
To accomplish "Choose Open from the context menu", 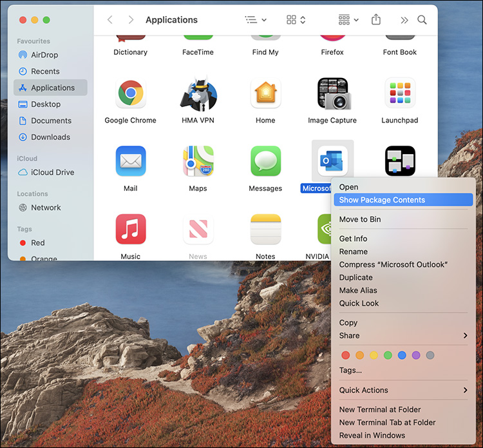I will point(403,187).
